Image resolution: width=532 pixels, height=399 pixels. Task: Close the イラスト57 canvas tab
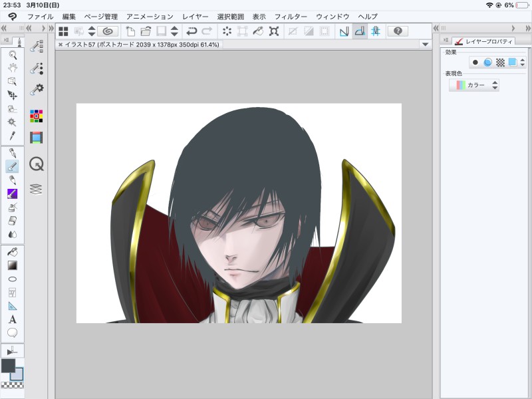(61, 45)
